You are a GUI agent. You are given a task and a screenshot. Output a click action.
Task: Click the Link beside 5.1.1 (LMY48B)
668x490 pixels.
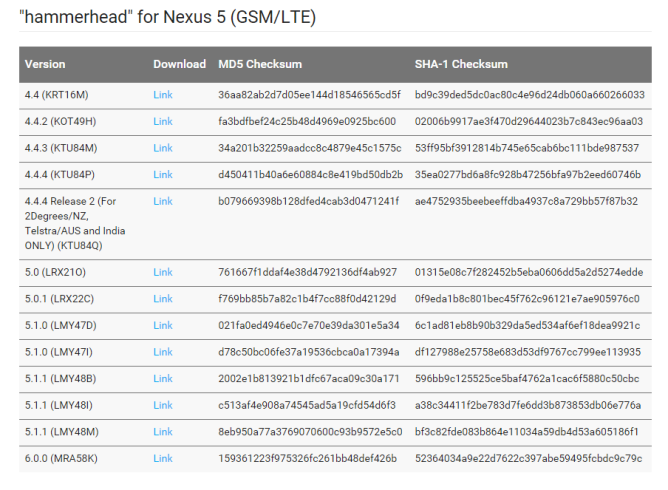tap(162, 378)
